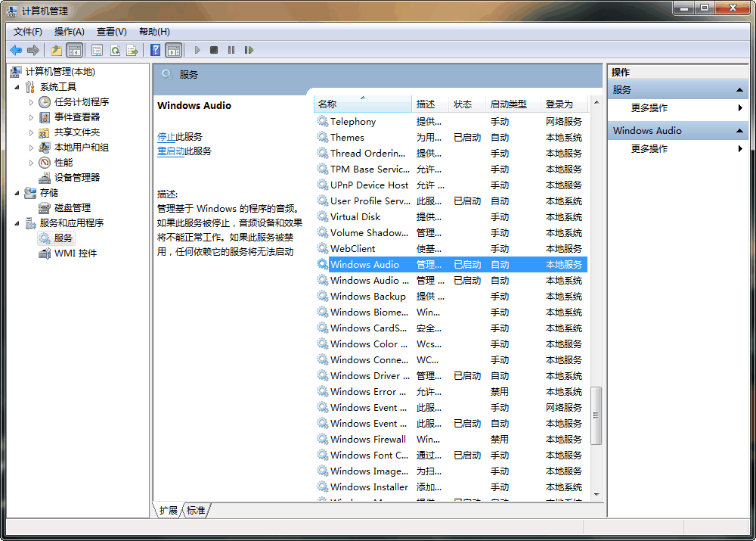
Task: Click the Back arrow toolbar icon
Action: pos(16,50)
